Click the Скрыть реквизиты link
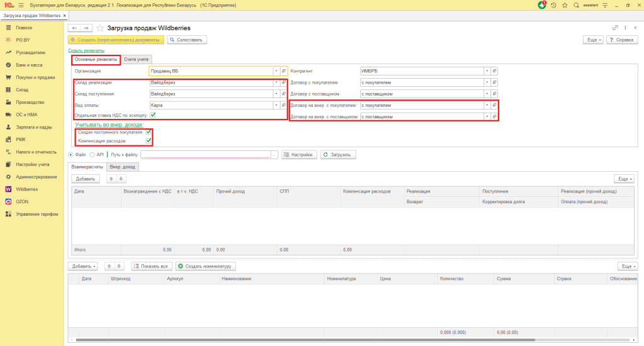The image size is (644, 346). click(x=86, y=50)
